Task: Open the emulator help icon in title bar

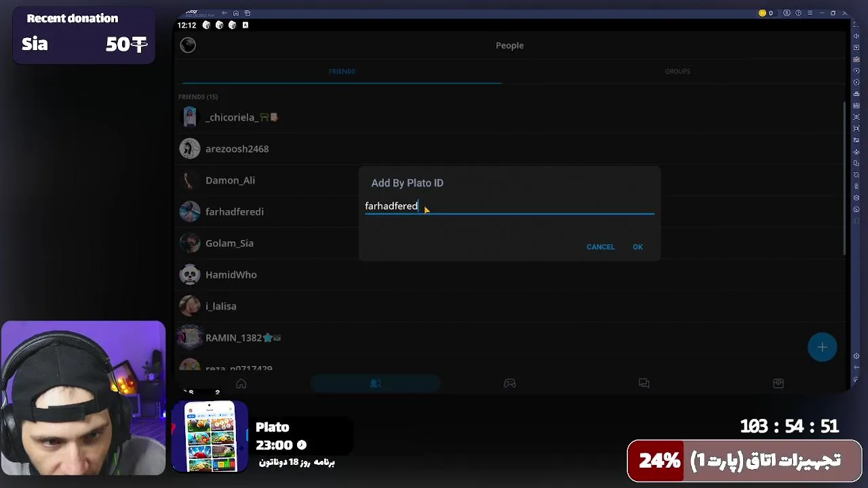Action: 798,13
